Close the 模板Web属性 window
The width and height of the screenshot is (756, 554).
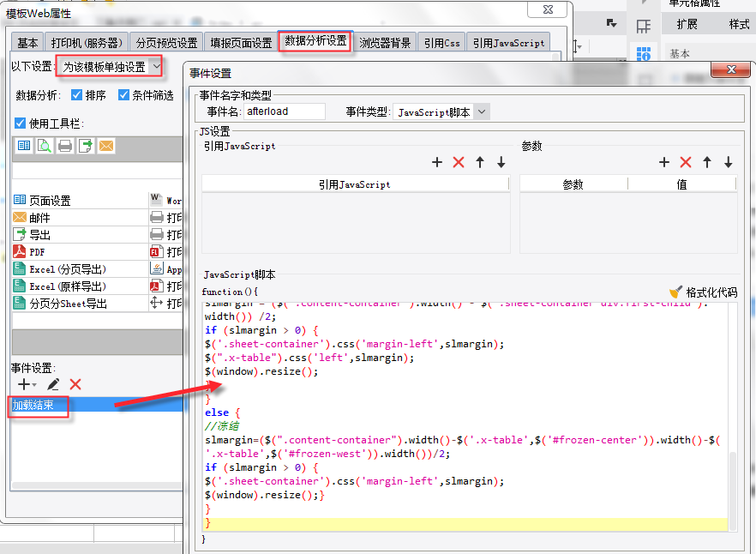(x=547, y=9)
